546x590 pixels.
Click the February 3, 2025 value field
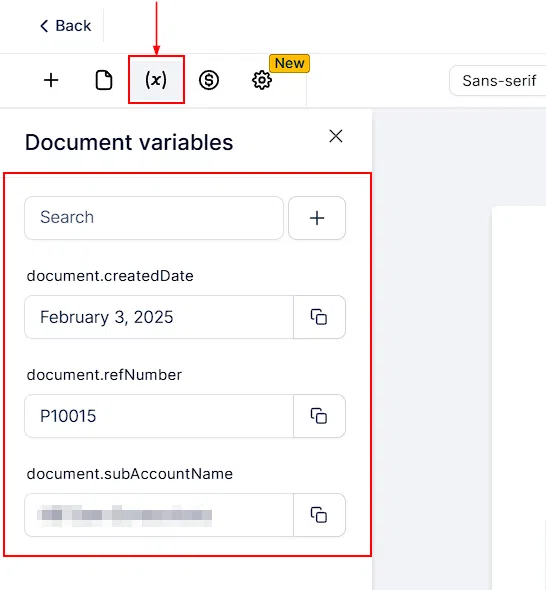pos(159,317)
